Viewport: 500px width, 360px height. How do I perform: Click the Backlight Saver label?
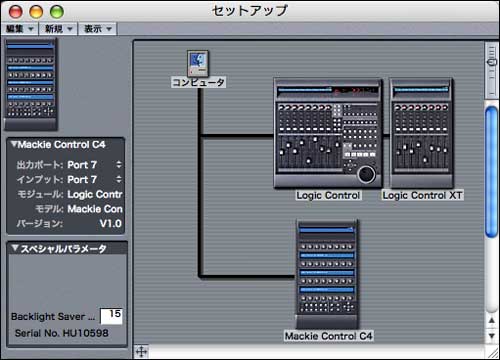[53, 316]
